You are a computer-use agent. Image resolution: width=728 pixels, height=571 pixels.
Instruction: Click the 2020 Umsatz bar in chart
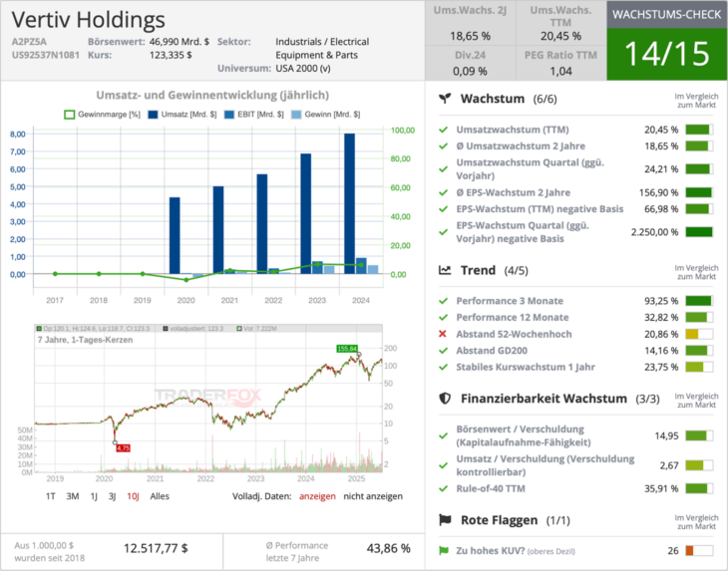[175, 235]
